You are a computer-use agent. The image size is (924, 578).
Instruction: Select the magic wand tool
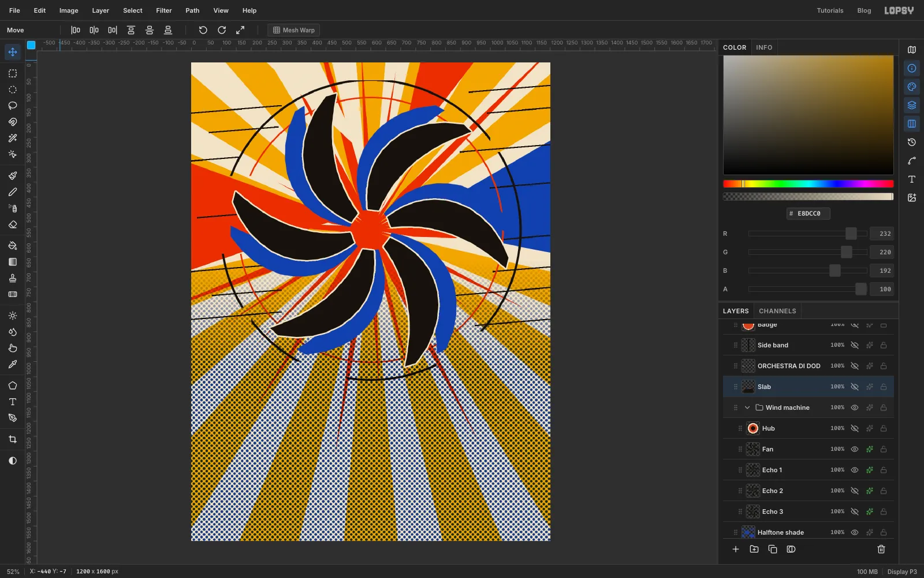(x=13, y=138)
